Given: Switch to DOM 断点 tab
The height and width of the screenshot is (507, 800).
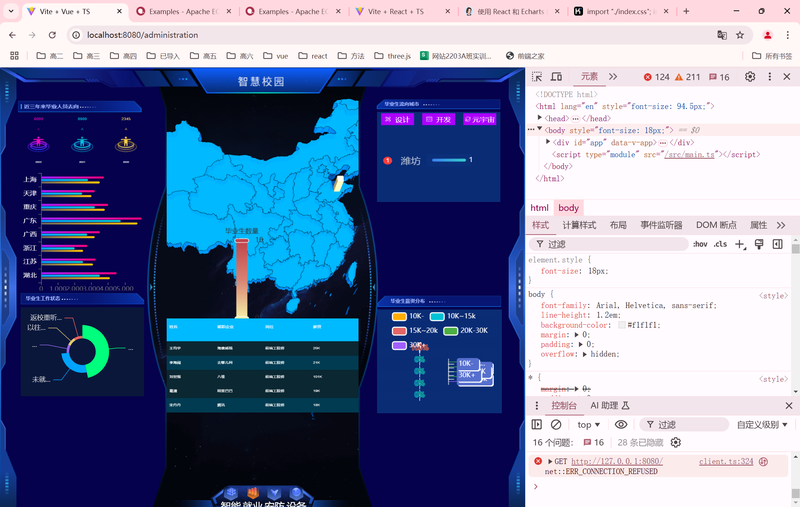Looking at the screenshot, I should click(716, 225).
